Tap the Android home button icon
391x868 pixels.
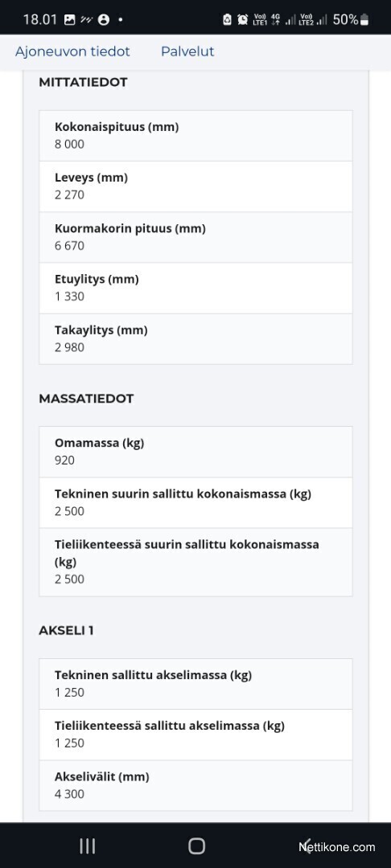pyautogui.click(x=196, y=845)
